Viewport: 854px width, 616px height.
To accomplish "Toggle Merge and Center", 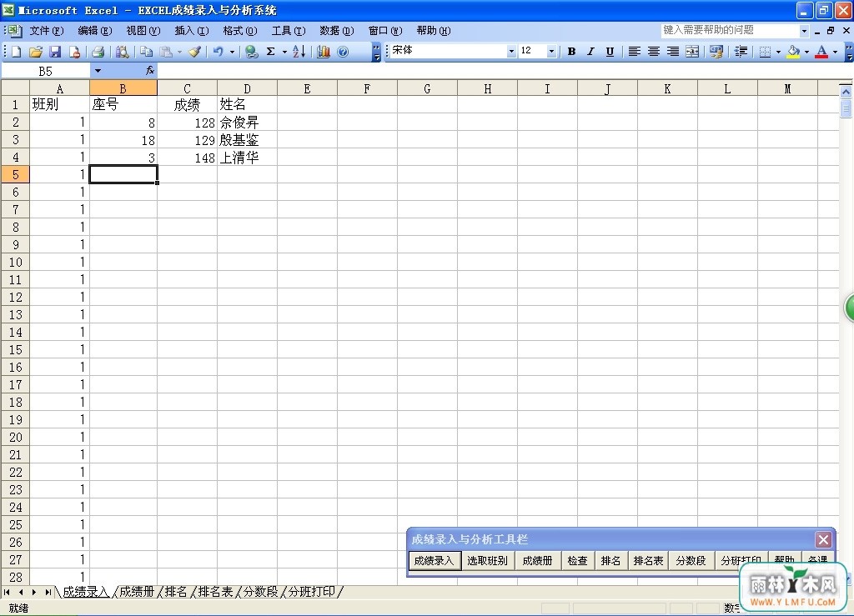I will [x=692, y=52].
